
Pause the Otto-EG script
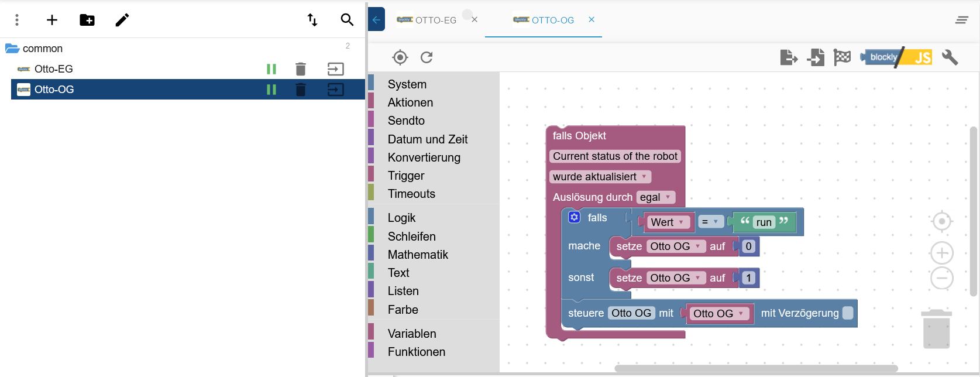[x=271, y=69]
